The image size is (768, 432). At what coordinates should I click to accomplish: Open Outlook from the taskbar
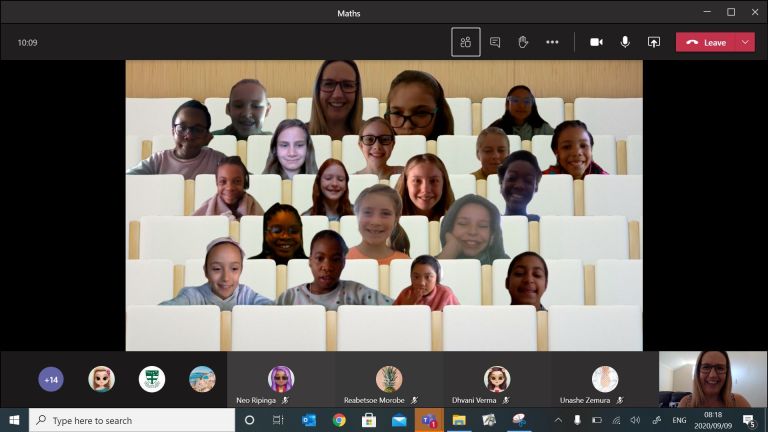(x=309, y=420)
